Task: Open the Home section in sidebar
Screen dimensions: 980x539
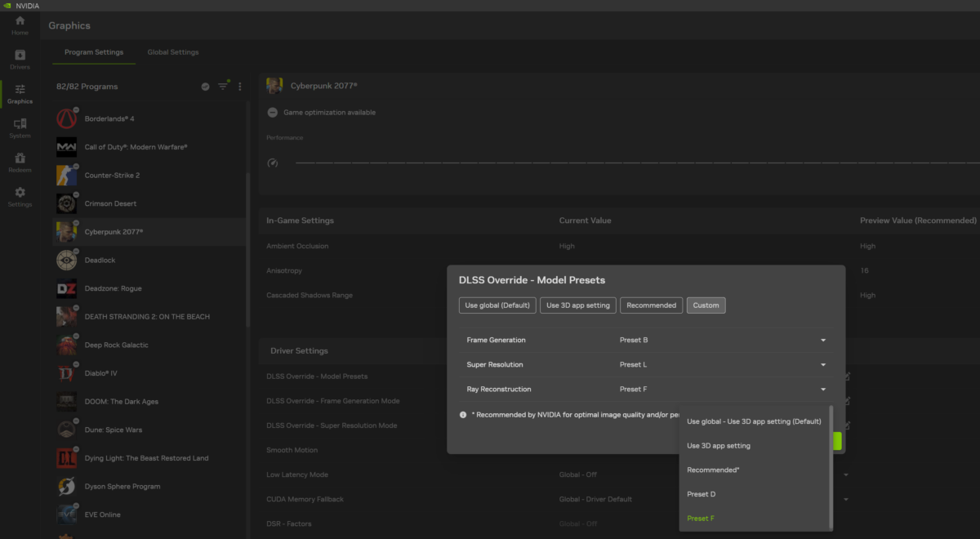Action: (x=20, y=24)
